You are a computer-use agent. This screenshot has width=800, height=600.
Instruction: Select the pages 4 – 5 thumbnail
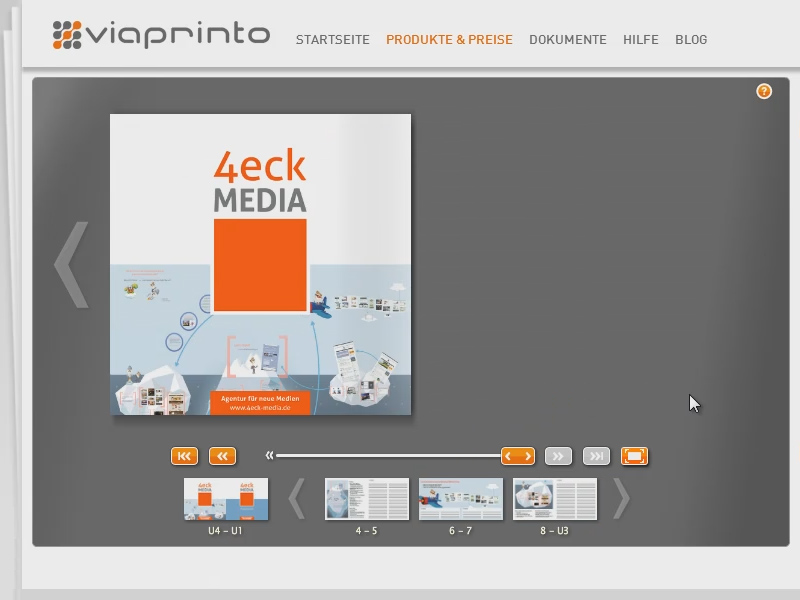367,499
